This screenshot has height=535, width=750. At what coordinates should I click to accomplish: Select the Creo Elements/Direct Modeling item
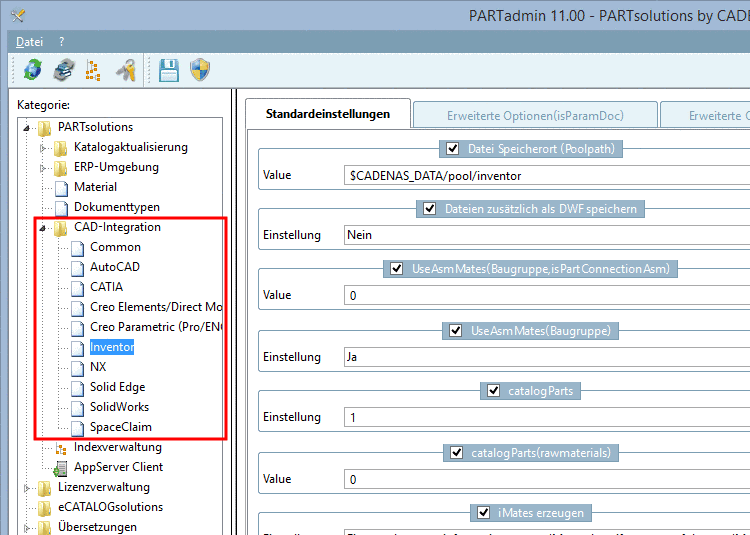click(x=156, y=307)
